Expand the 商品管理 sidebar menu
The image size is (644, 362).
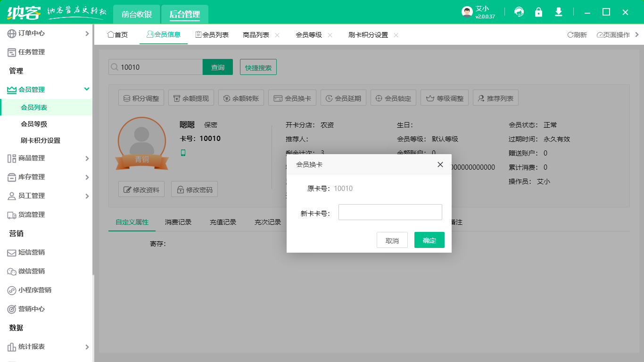(x=87, y=158)
